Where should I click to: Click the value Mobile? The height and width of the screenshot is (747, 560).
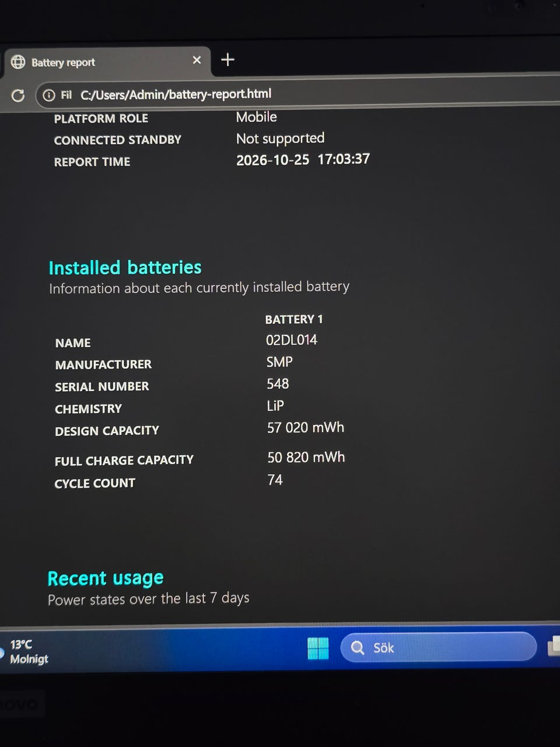click(257, 117)
